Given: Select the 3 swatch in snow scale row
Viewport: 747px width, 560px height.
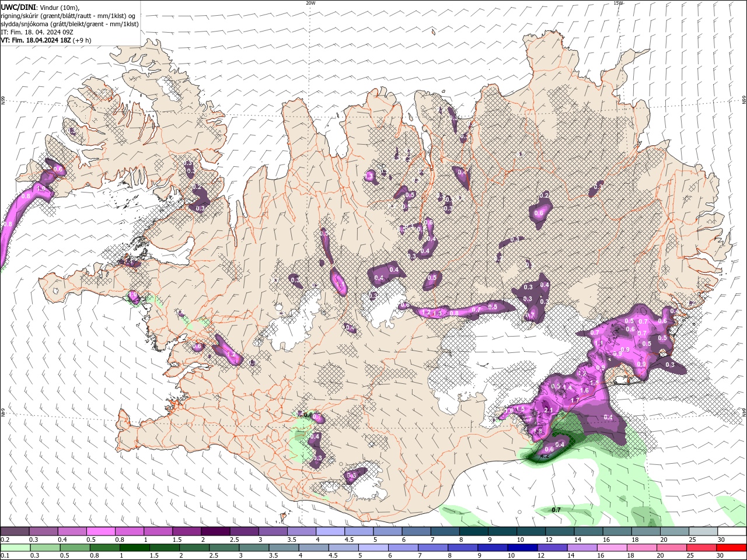Looking at the screenshot, I should (272, 531).
